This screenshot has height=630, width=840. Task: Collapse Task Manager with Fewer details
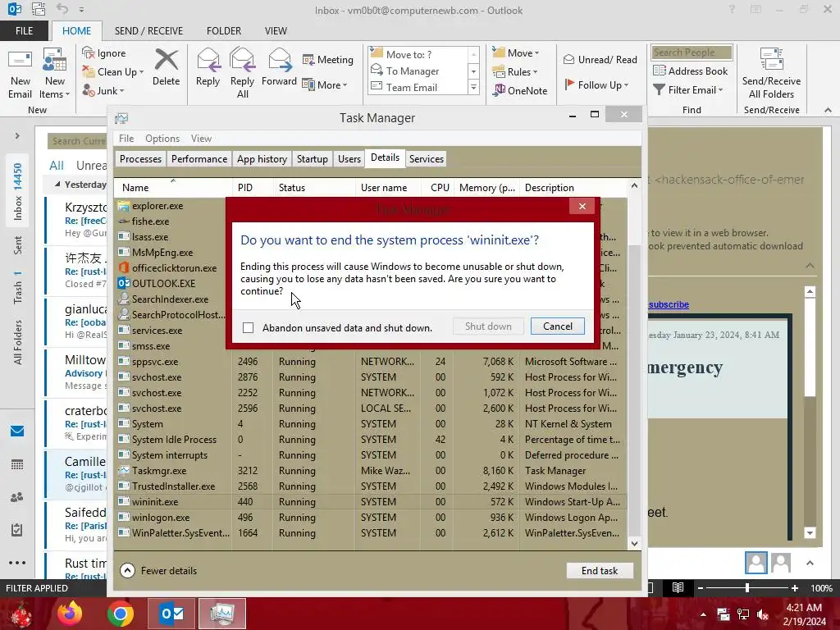[158, 571]
